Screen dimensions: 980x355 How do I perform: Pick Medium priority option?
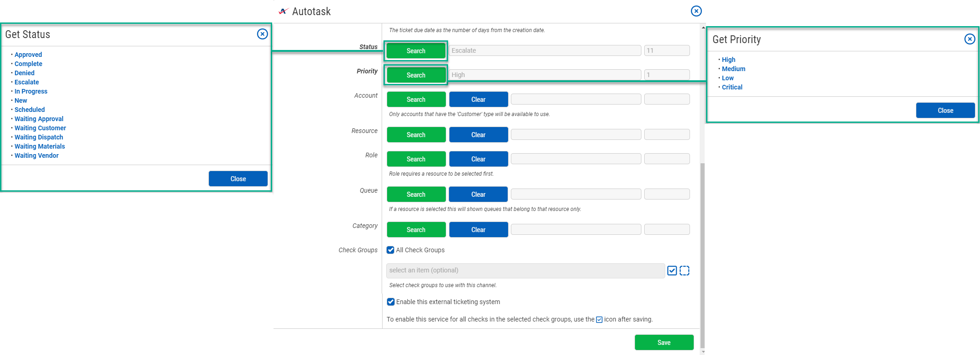pyautogui.click(x=733, y=69)
